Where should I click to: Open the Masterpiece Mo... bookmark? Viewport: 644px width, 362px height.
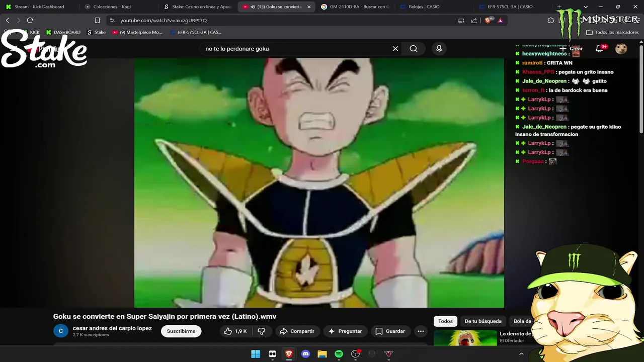click(x=137, y=32)
